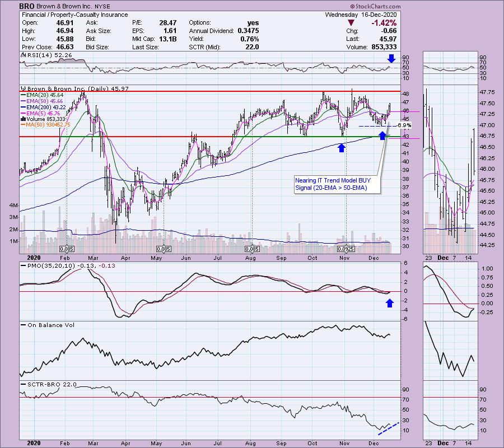Click the Annual Dividend value 0.3475
The width and height of the screenshot is (504, 448).
point(248,31)
